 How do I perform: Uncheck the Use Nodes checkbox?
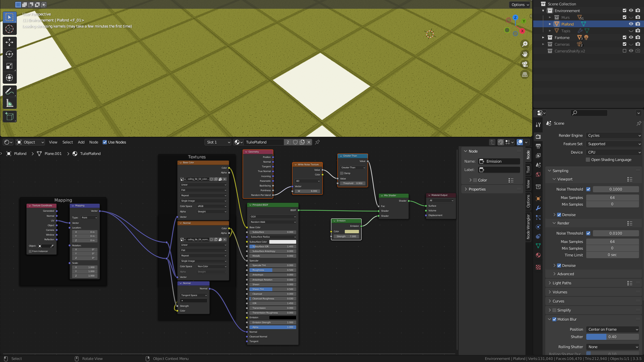105,142
